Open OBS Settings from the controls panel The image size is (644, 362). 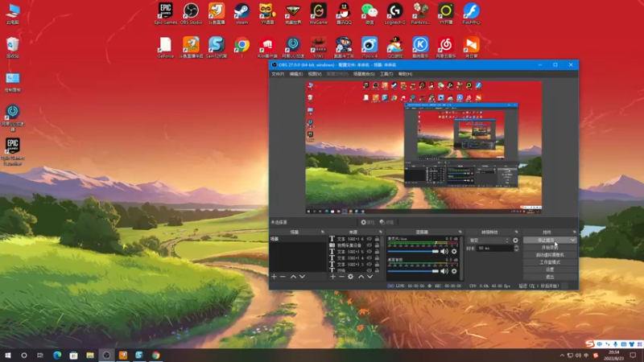click(550, 269)
